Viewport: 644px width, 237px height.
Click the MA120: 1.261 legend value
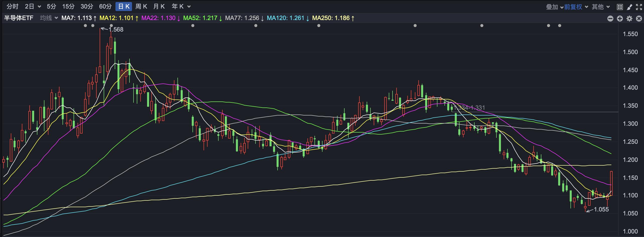click(288, 18)
